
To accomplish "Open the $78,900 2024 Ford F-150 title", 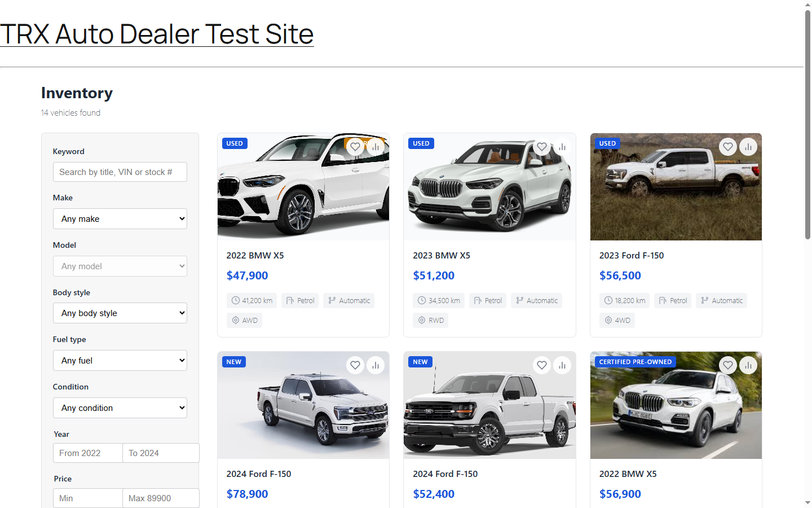I will [x=259, y=474].
